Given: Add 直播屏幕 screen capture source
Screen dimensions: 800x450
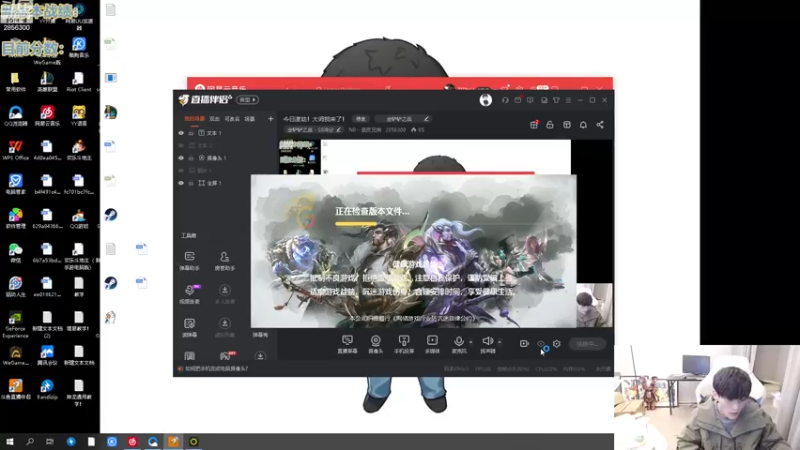Looking at the screenshot, I should [x=347, y=344].
